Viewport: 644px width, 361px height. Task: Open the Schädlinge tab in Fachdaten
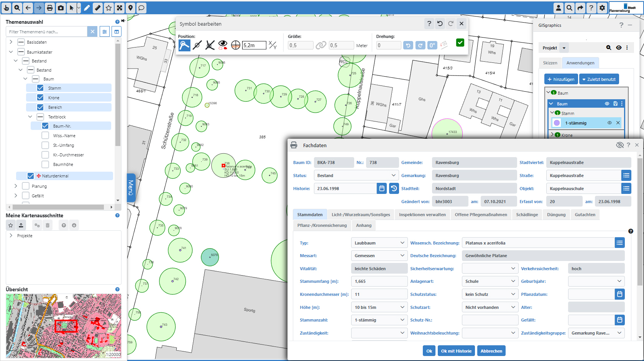tap(527, 214)
